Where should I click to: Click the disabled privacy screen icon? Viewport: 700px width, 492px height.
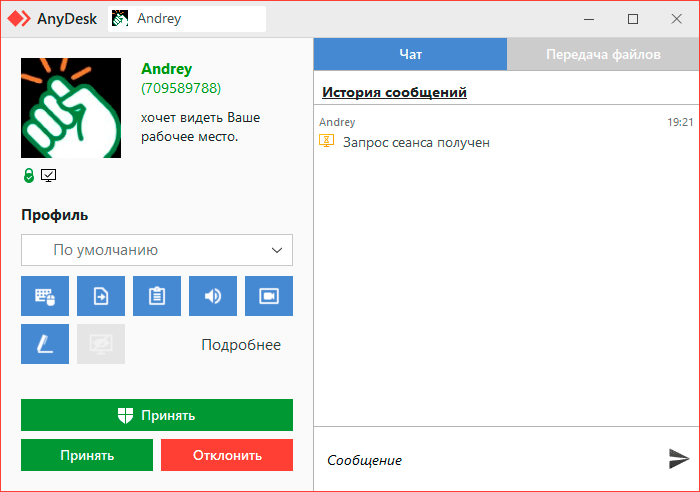point(101,344)
